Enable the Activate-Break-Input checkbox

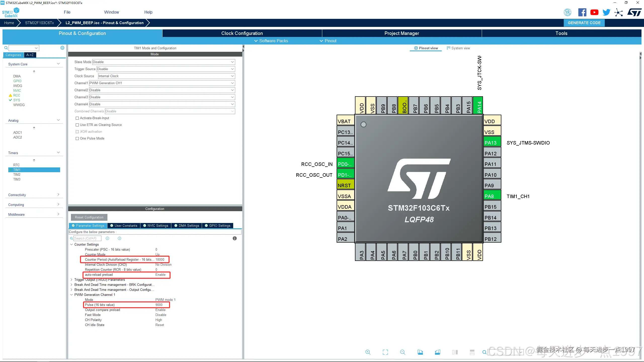click(x=77, y=118)
